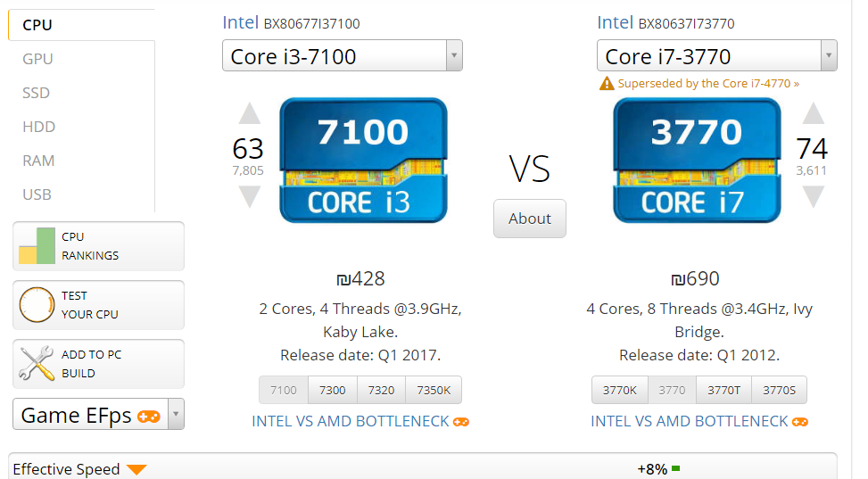Viewport: 868px width, 479px height.
Task: Open the Core i7-3770 chip image
Action: 697,161
